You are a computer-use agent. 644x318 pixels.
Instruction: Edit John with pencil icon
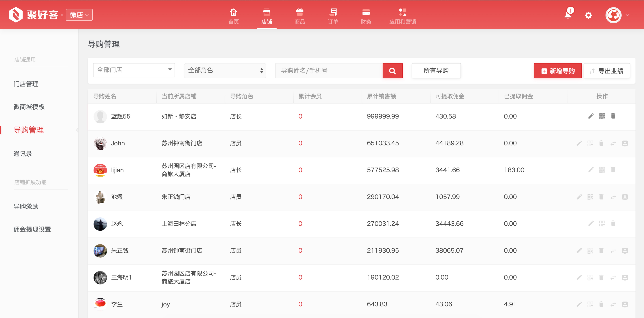[x=579, y=143]
